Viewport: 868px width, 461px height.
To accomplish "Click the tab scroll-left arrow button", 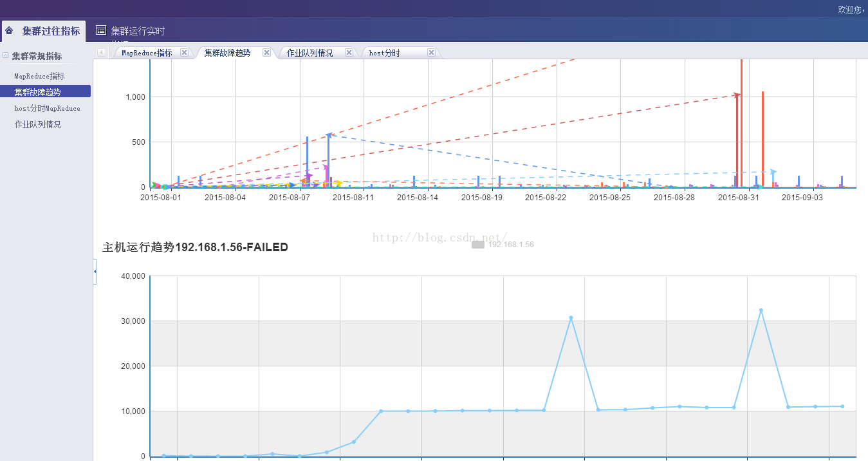I will tap(102, 53).
